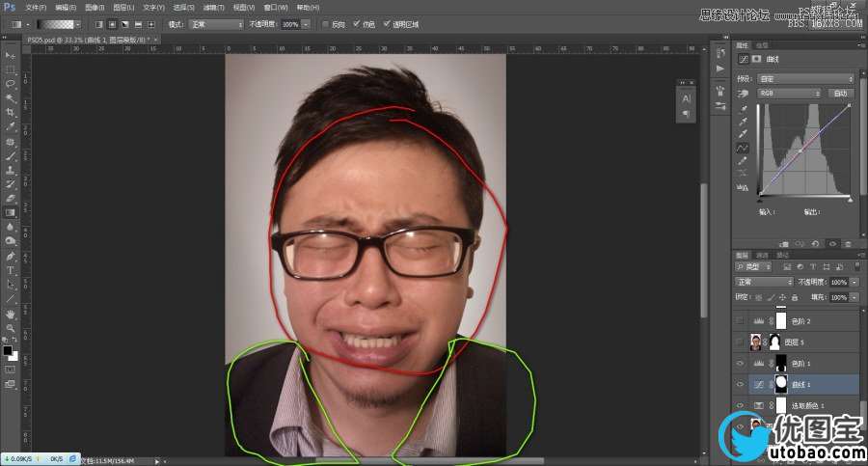Choose the angle gradient style icon
The image size is (868, 466).
point(125,24)
